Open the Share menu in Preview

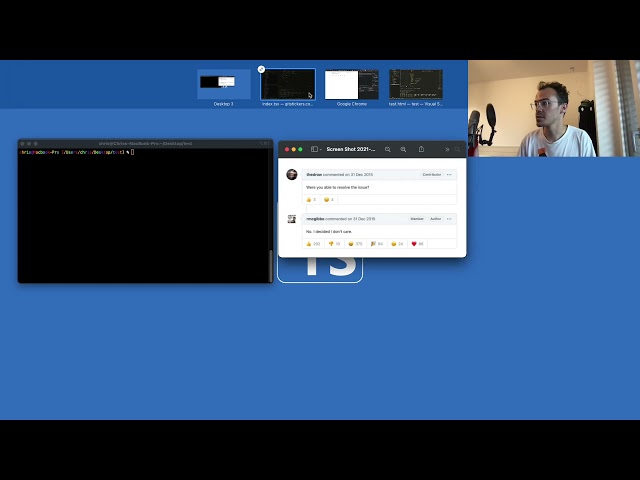tap(421, 149)
